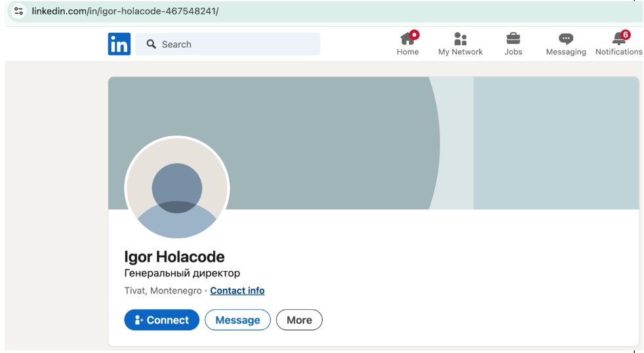Click the red badge showing 6 notifications
The width and height of the screenshot is (644, 353).
pos(625,34)
